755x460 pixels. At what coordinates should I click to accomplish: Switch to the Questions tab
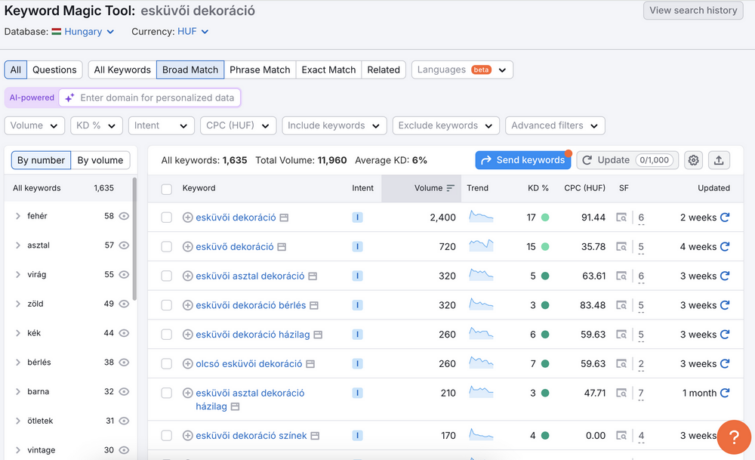[x=54, y=70]
